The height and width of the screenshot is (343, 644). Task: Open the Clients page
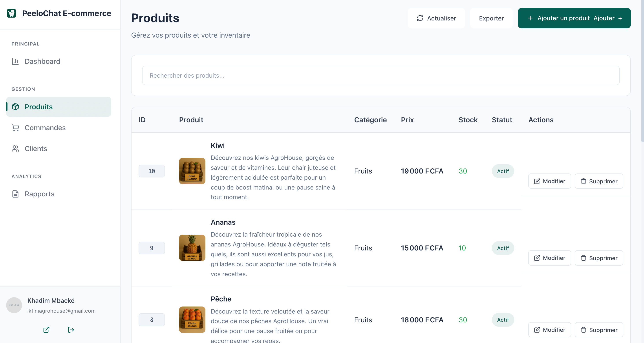[x=59, y=148]
